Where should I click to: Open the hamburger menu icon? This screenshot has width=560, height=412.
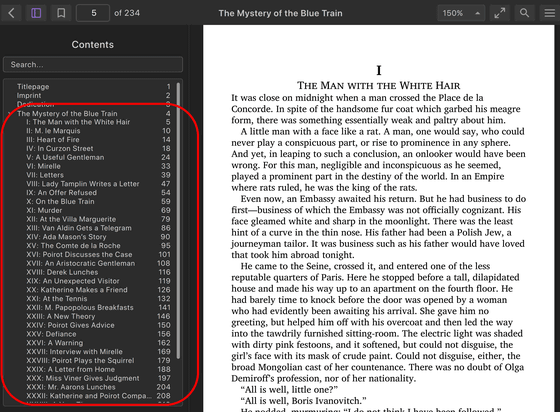549,13
